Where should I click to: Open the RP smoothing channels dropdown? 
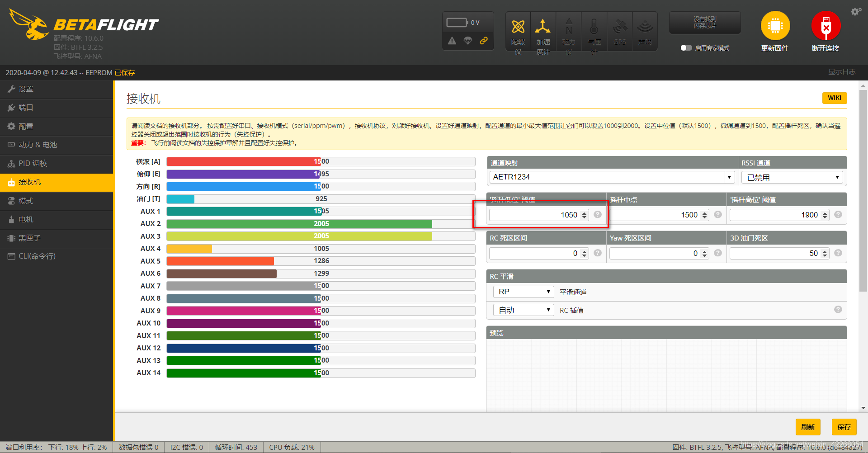tap(524, 292)
